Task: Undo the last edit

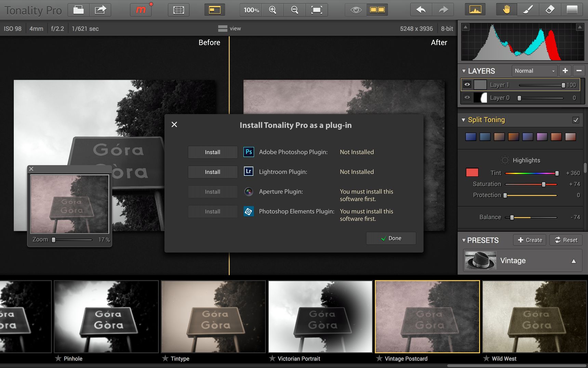Action: pos(421,10)
